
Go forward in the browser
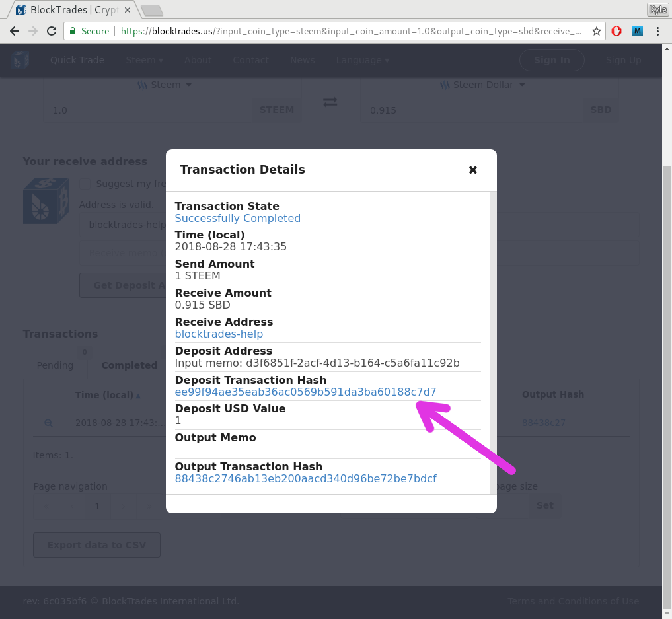[33, 31]
